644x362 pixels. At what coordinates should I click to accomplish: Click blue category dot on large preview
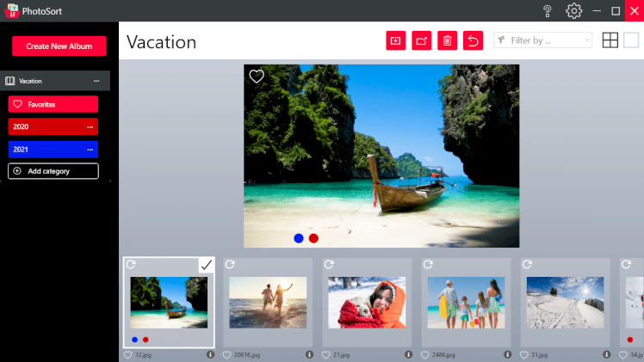coord(299,238)
